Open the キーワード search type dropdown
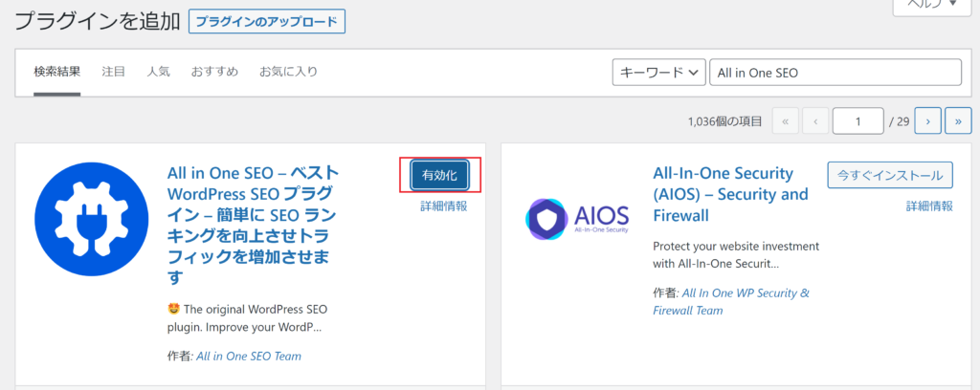The height and width of the screenshot is (390, 980). coord(658,73)
